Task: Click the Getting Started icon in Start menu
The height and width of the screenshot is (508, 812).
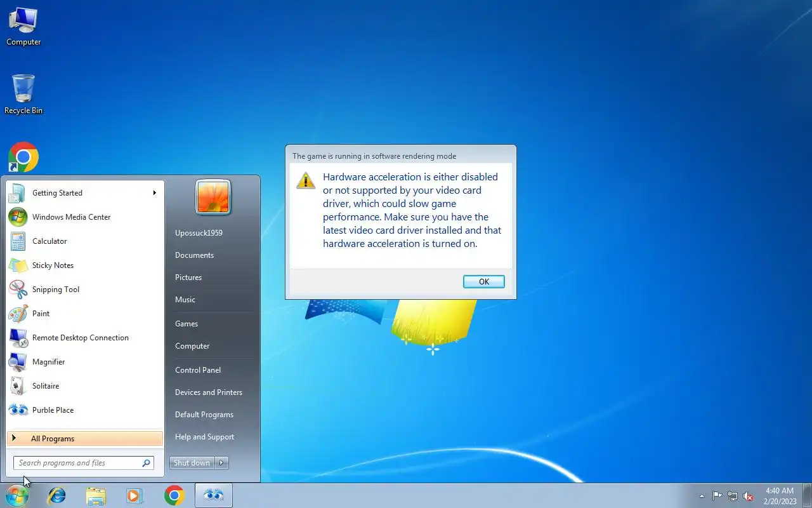Action: click(18, 193)
